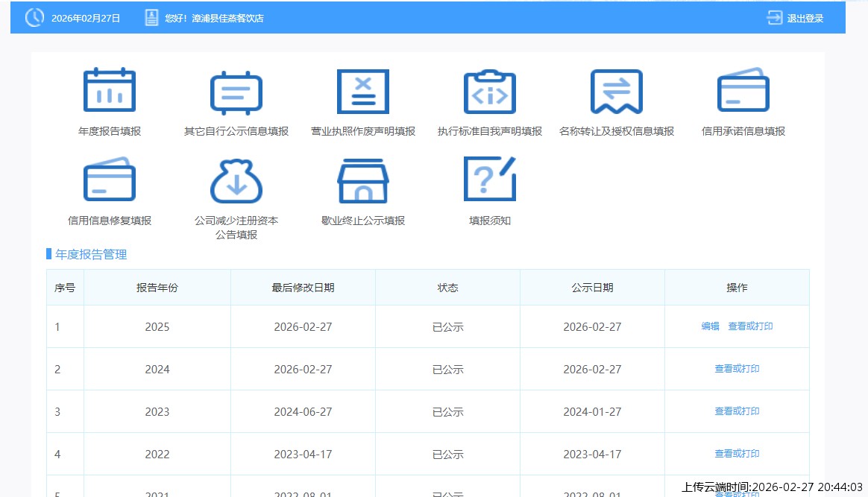Click 查看或打印 for the 2022 report
868x497 pixels.
(737, 454)
